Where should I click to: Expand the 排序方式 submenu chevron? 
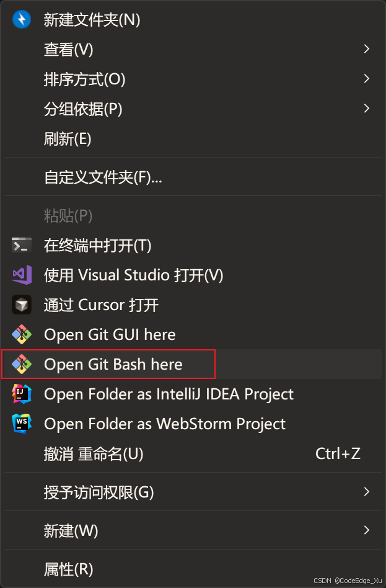click(x=366, y=79)
